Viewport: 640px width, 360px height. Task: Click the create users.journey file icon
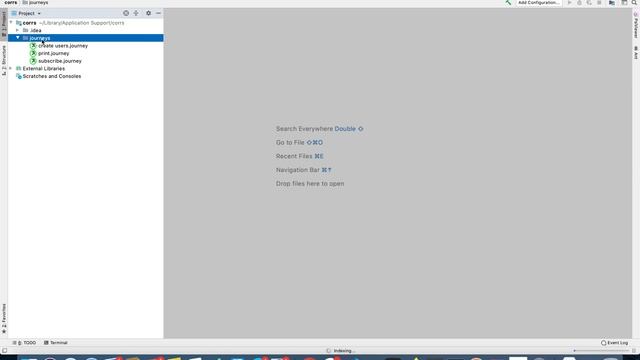coord(33,46)
